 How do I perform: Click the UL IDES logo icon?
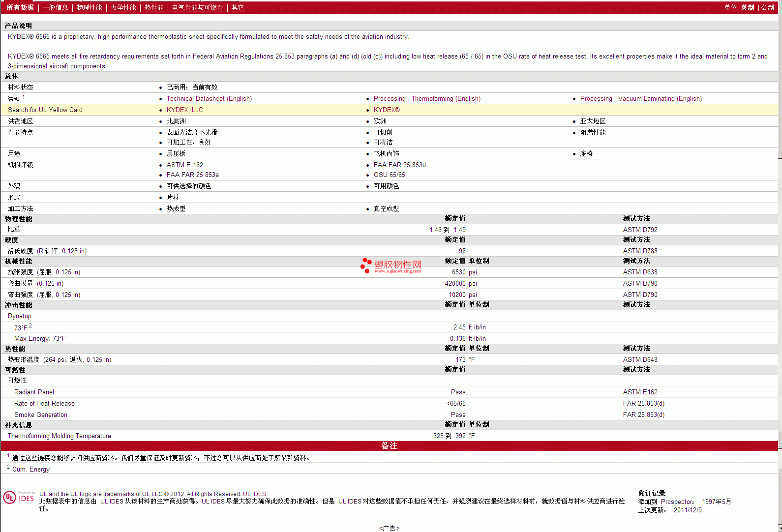19,498
